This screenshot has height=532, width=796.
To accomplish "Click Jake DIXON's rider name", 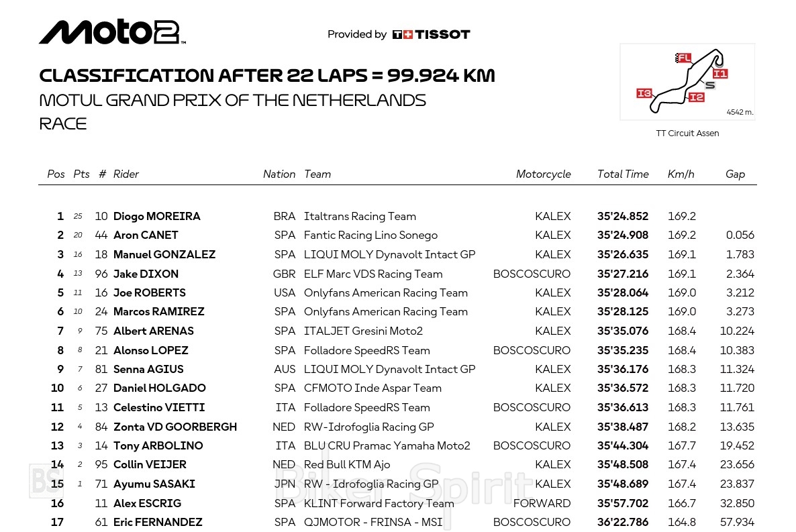I will [146, 274].
